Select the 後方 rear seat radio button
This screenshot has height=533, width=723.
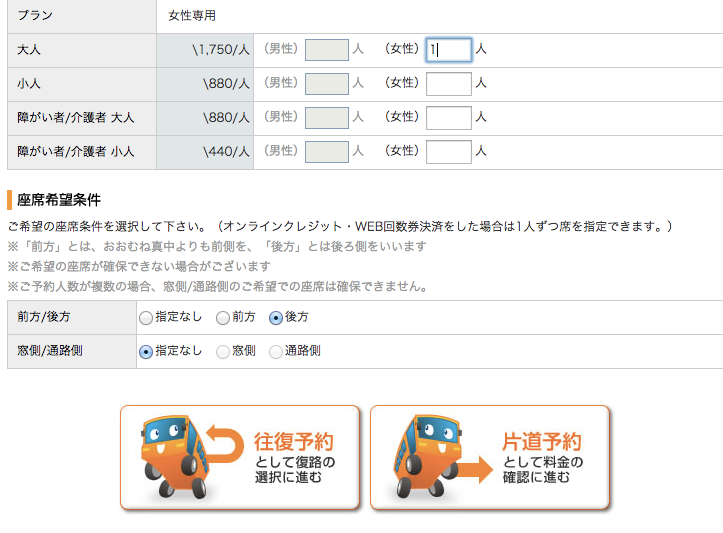(276, 318)
